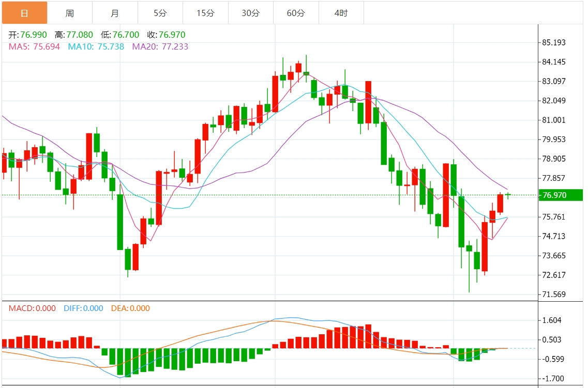Switch to the 周 weekly tab
The image size is (588, 388).
coord(70,13)
